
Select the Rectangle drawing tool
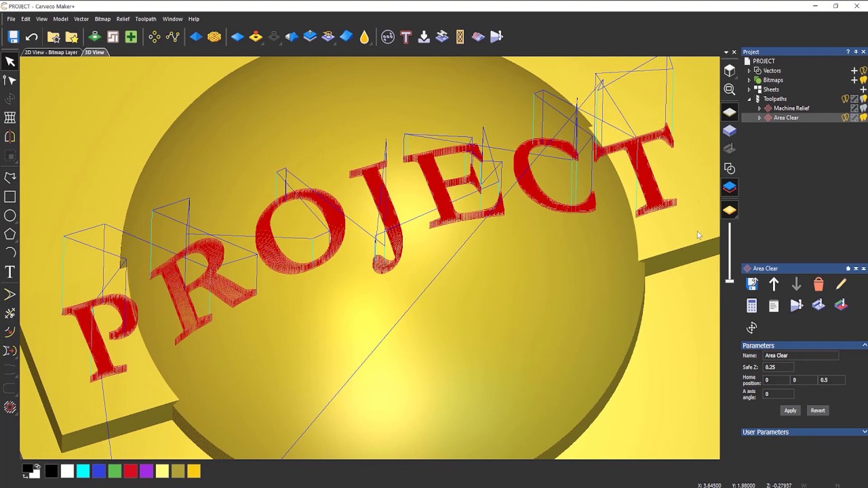tap(10, 197)
